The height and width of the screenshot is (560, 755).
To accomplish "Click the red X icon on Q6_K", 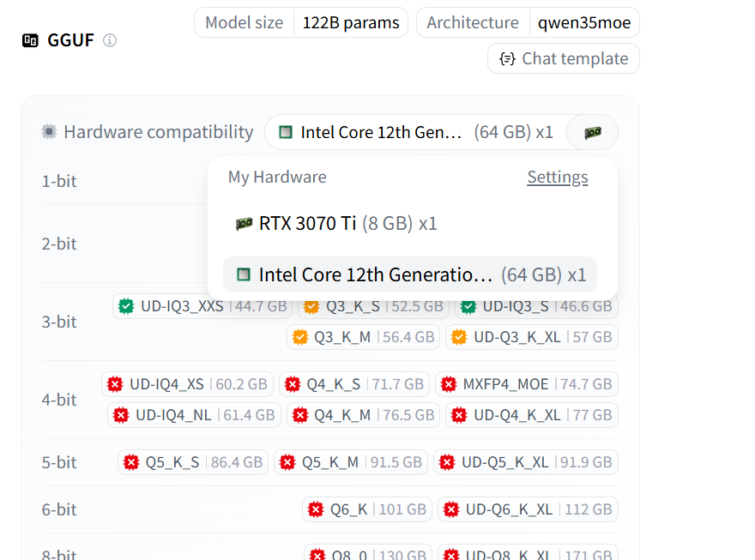I will pos(316,509).
